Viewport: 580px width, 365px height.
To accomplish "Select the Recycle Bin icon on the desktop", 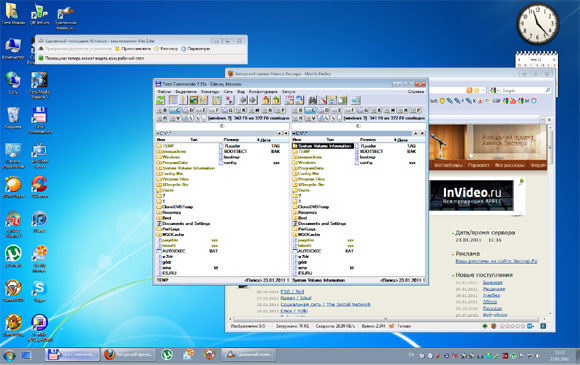I will coord(13,118).
